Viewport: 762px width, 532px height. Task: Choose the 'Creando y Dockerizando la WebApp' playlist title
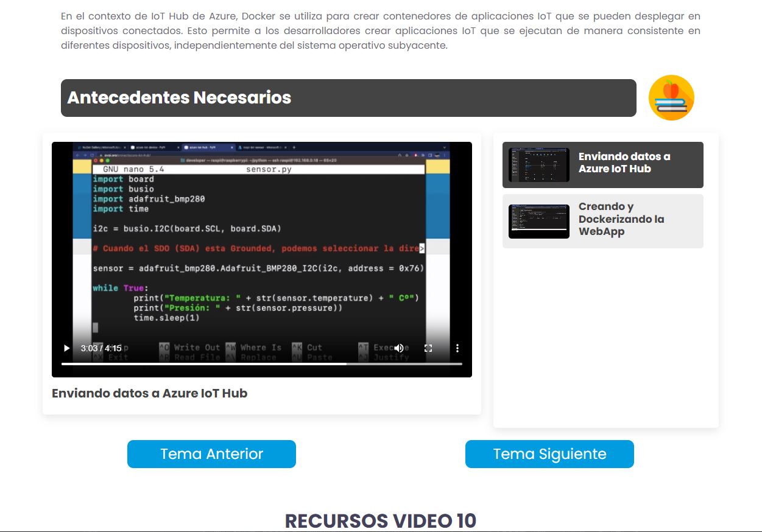621,219
